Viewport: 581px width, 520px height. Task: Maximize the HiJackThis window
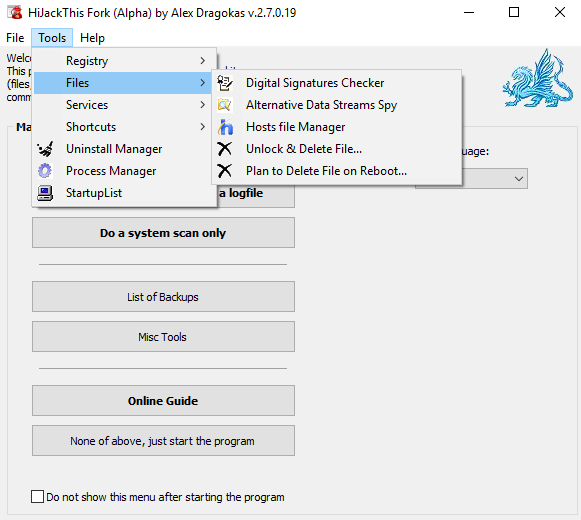(514, 13)
